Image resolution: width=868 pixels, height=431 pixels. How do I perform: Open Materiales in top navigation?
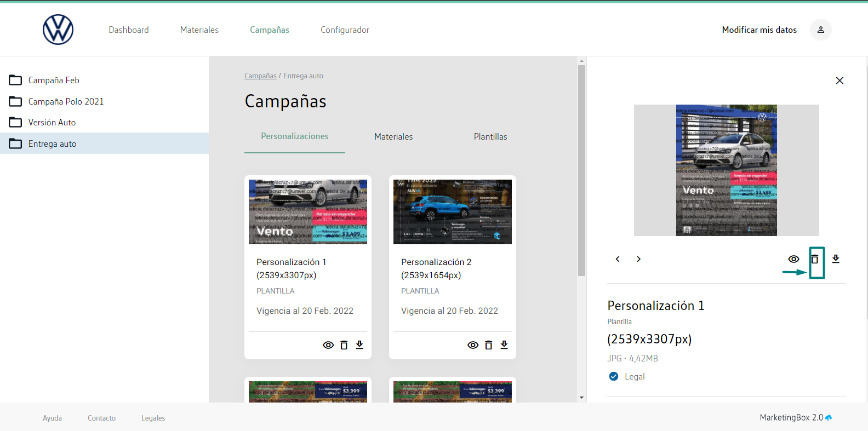pos(199,30)
